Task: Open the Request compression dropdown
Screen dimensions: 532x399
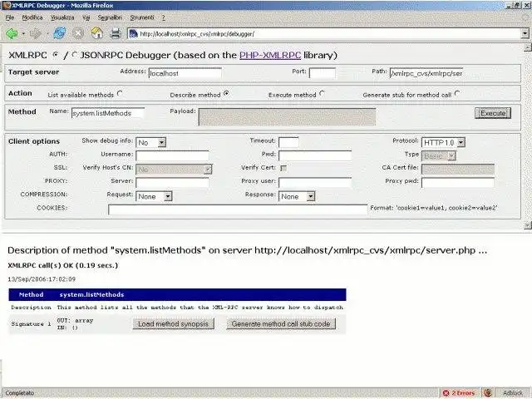Action: [154, 196]
